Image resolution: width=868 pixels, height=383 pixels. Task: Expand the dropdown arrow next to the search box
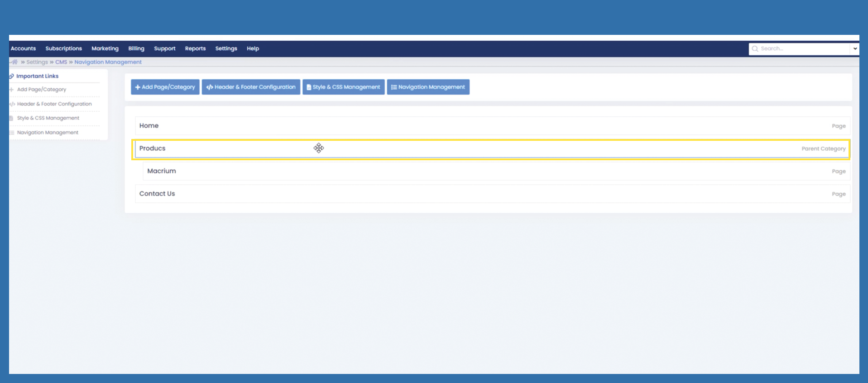854,49
